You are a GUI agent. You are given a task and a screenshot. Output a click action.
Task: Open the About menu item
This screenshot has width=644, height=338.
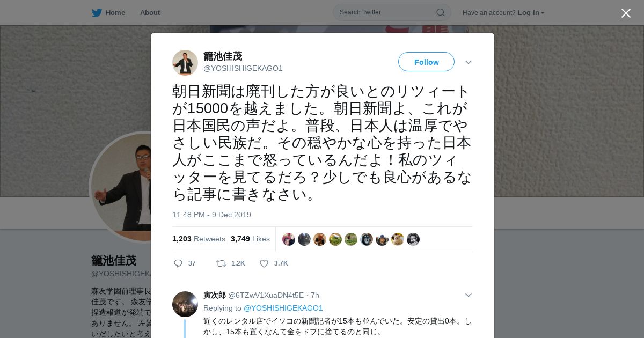(150, 13)
